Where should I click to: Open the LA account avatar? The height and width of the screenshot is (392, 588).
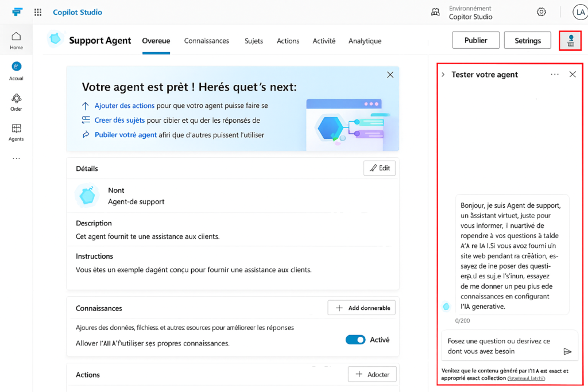pyautogui.click(x=579, y=12)
